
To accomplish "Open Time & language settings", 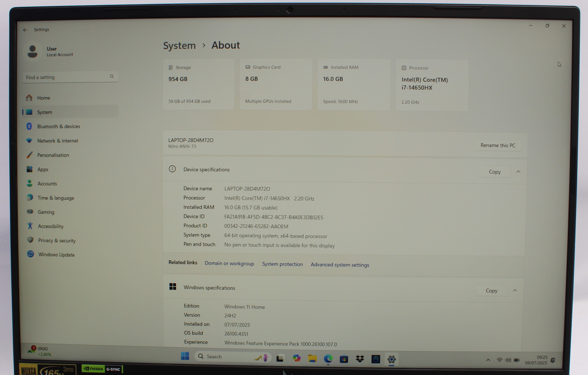I will (x=70, y=198).
